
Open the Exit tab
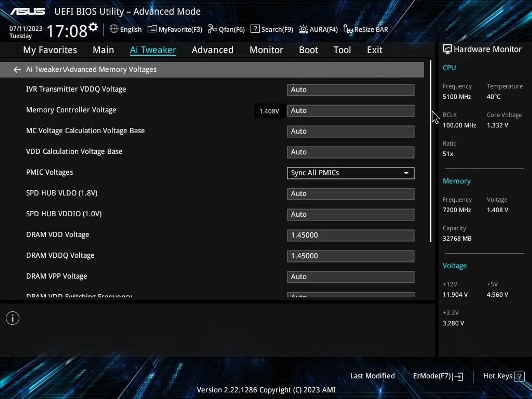tap(375, 50)
